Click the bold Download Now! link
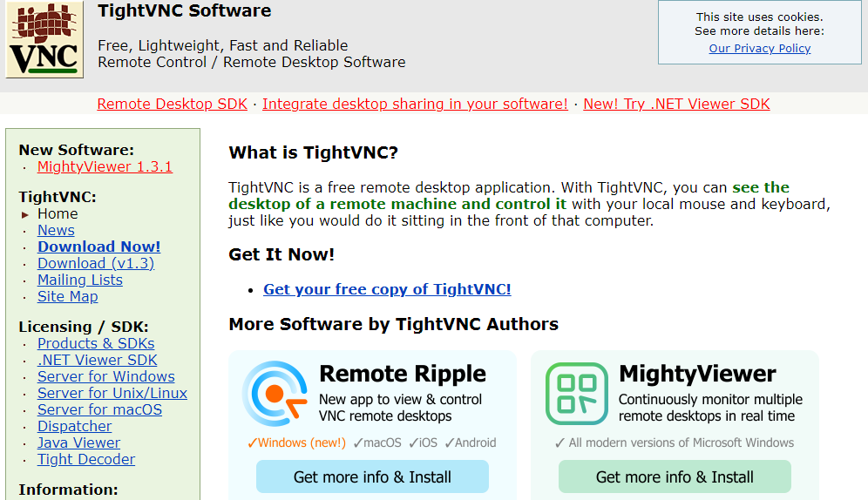This screenshot has height=500, width=868. click(x=99, y=247)
